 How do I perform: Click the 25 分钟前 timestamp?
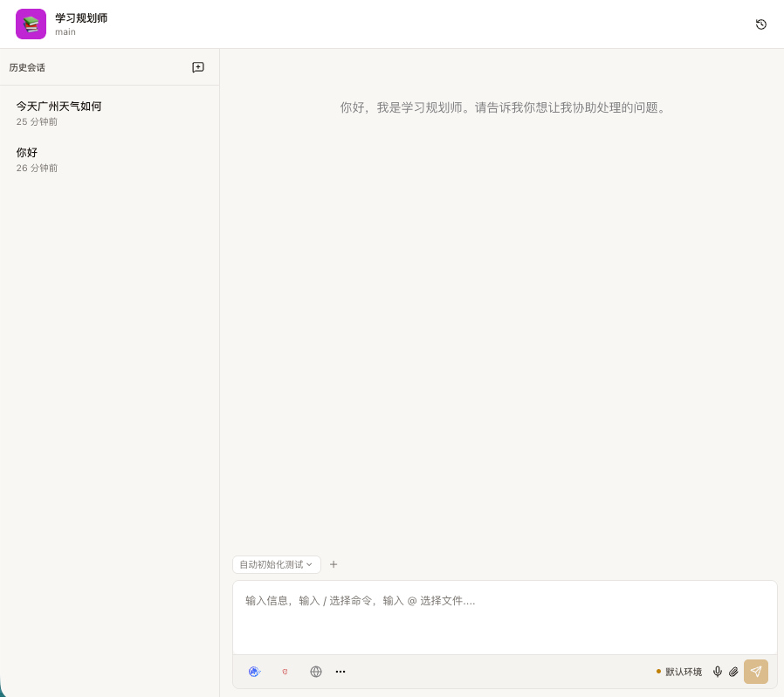tap(37, 121)
